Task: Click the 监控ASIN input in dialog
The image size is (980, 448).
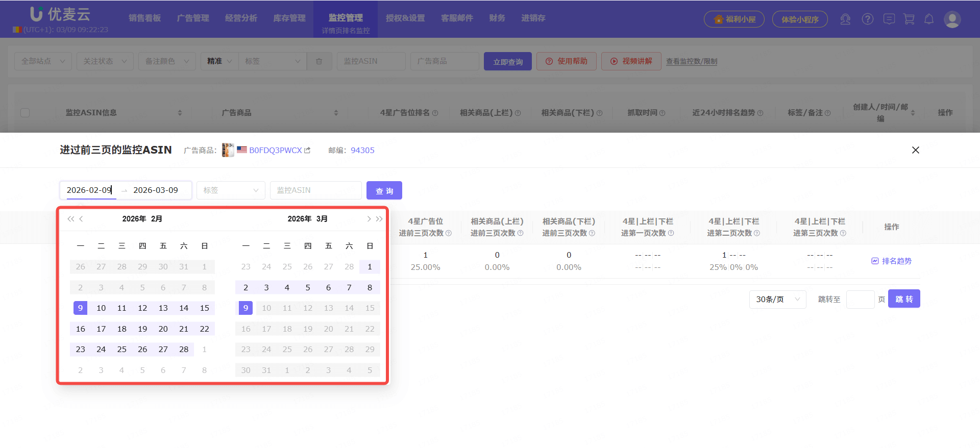Action: click(315, 190)
